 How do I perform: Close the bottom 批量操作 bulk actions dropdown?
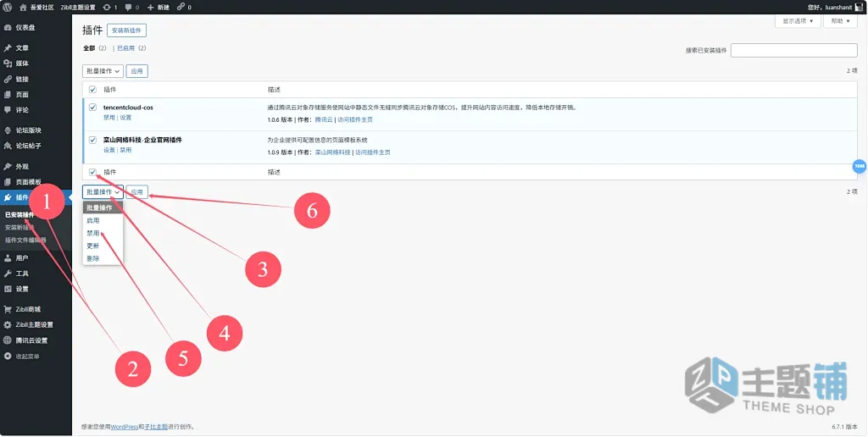pos(103,192)
